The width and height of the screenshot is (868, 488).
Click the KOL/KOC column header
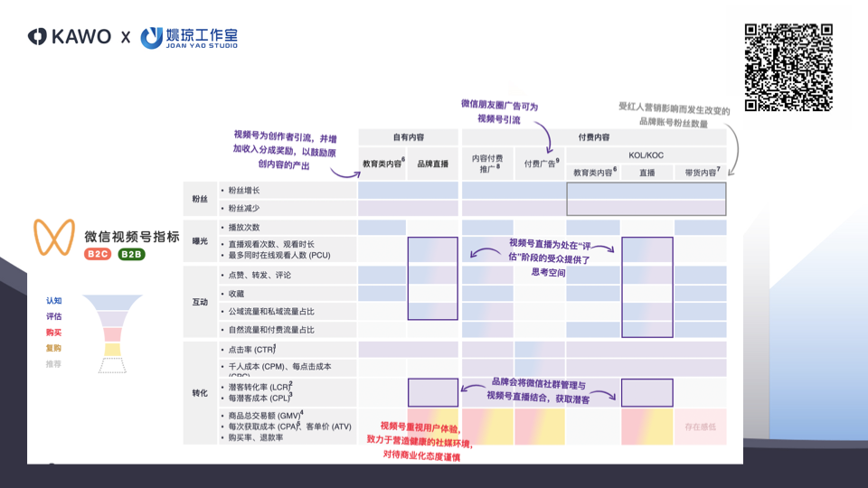coord(646,155)
